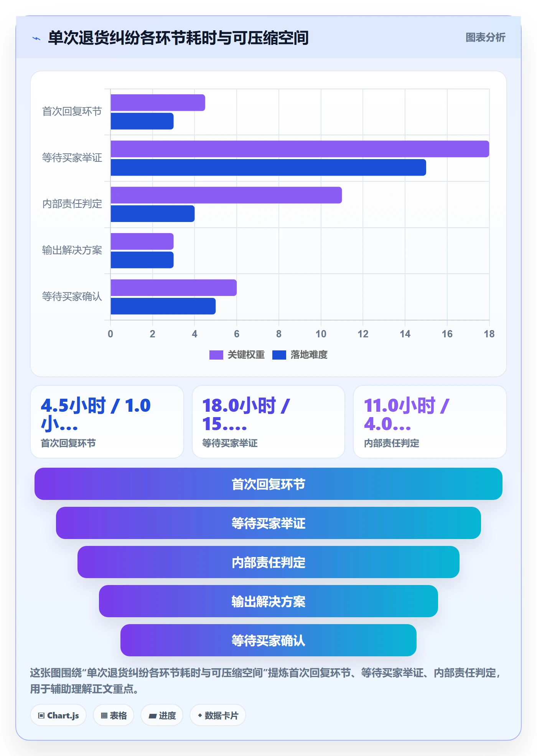
Task: Select the 表格 tag chip
Action: [114, 715]
